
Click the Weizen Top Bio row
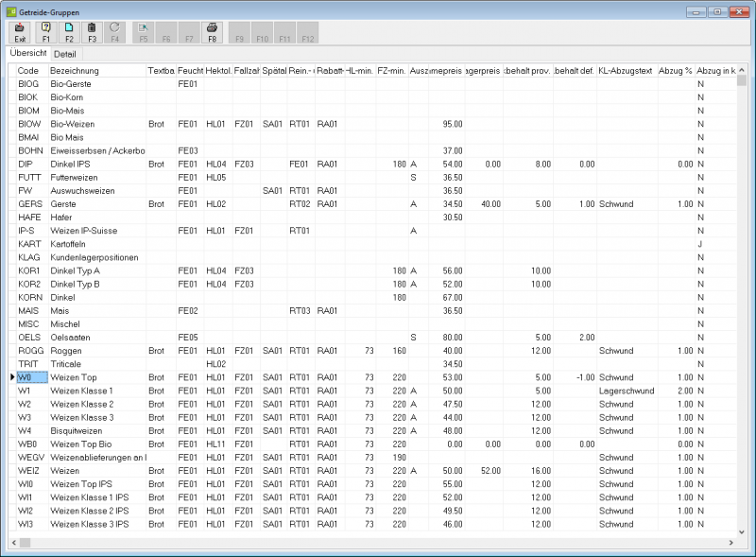point(372,444)
